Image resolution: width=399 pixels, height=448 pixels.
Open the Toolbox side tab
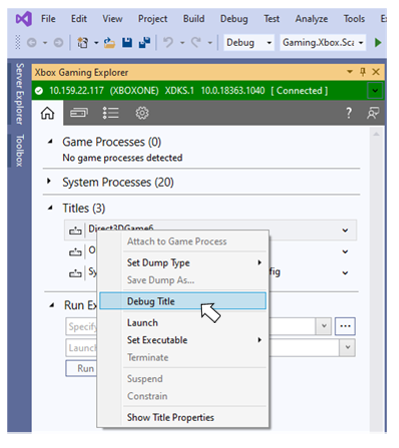[20, 151]
